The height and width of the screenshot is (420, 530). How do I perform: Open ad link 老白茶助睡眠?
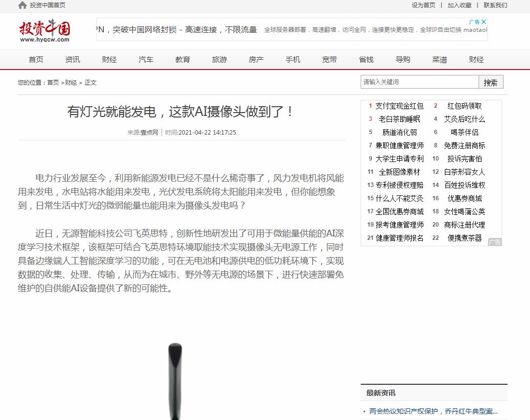pos(399,119)
